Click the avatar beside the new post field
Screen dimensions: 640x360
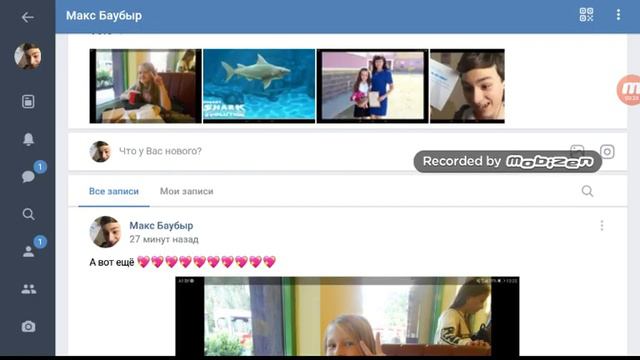(100, 151)
